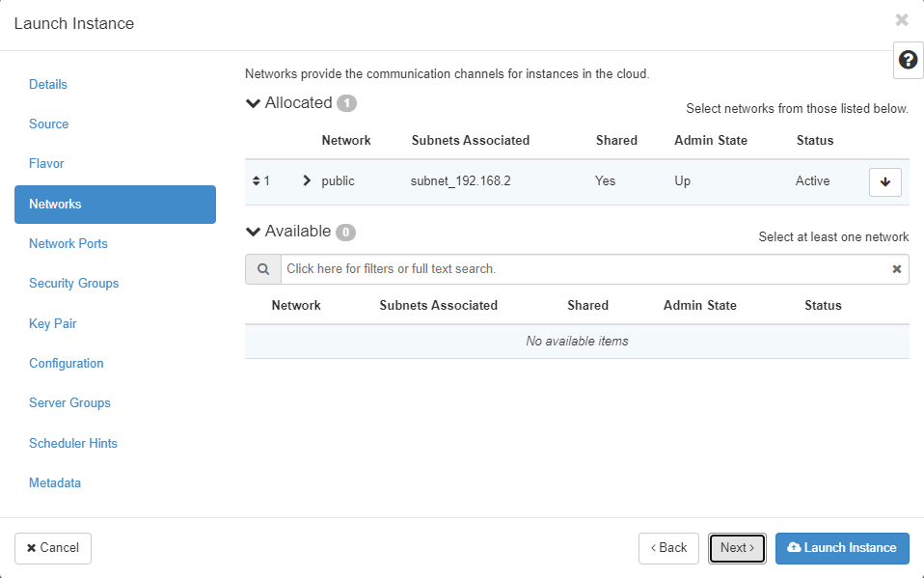
Task: Clear the network filter search text
Action: coord(896,269)
